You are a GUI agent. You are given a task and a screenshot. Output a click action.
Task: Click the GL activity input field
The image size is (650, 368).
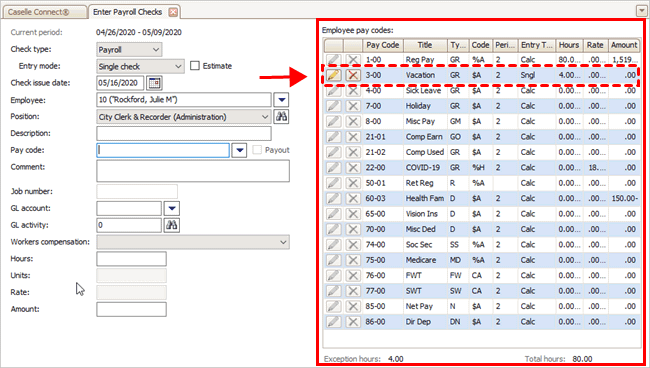[x=129, y=225]
